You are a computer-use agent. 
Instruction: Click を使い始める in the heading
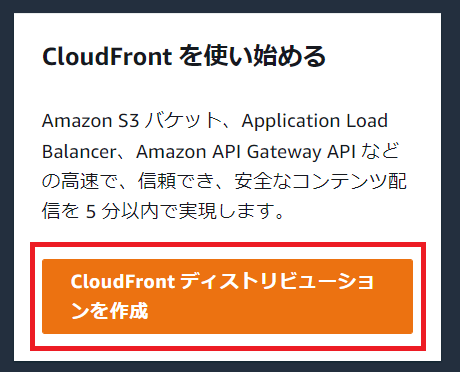click(x=252, y=56)
